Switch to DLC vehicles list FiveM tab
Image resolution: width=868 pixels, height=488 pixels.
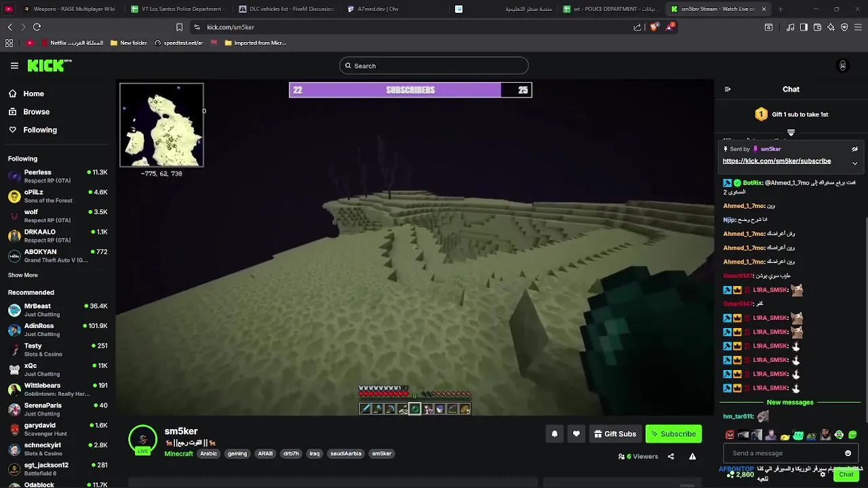pos(286,9)
